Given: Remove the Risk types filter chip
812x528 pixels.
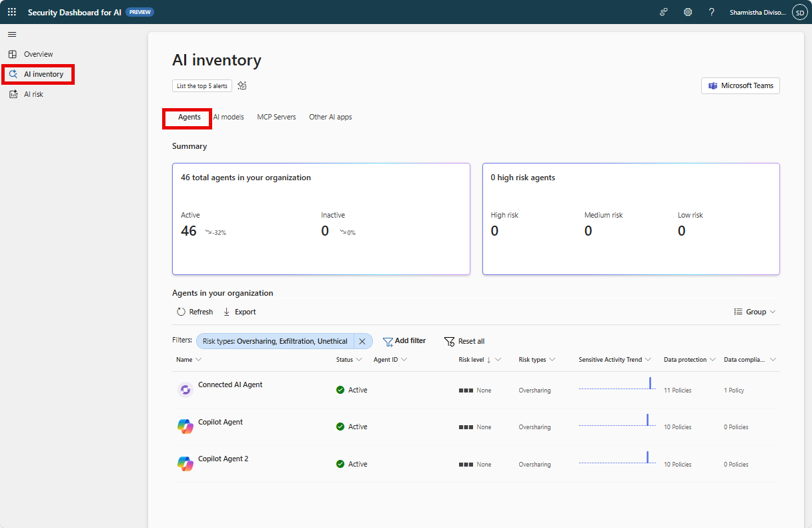Looking at the screenshot, I should coord(362,341).
